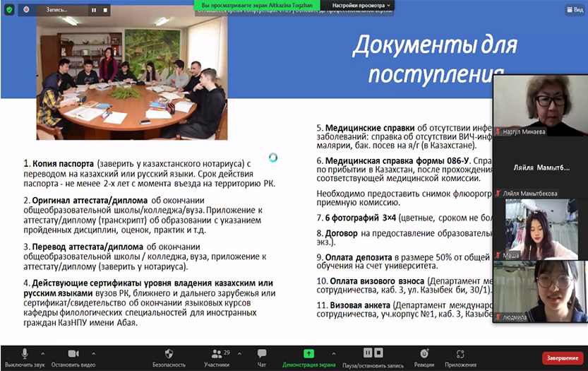Expand the arrow next to Участники
This screenshot has width=588, height=371.
(239, 352)
